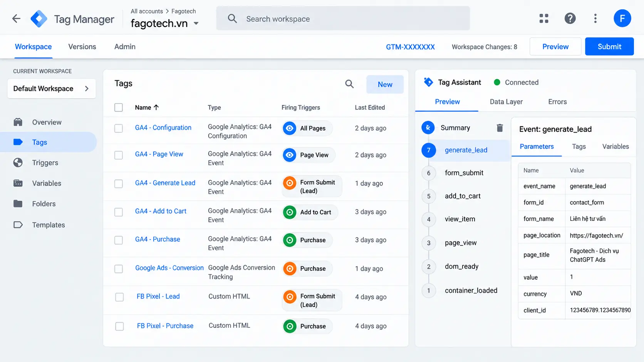Image resolution: width=644 pixels, height=362 pixels.
Task: Select event number 6 circle in timeline
Action: 429,173
